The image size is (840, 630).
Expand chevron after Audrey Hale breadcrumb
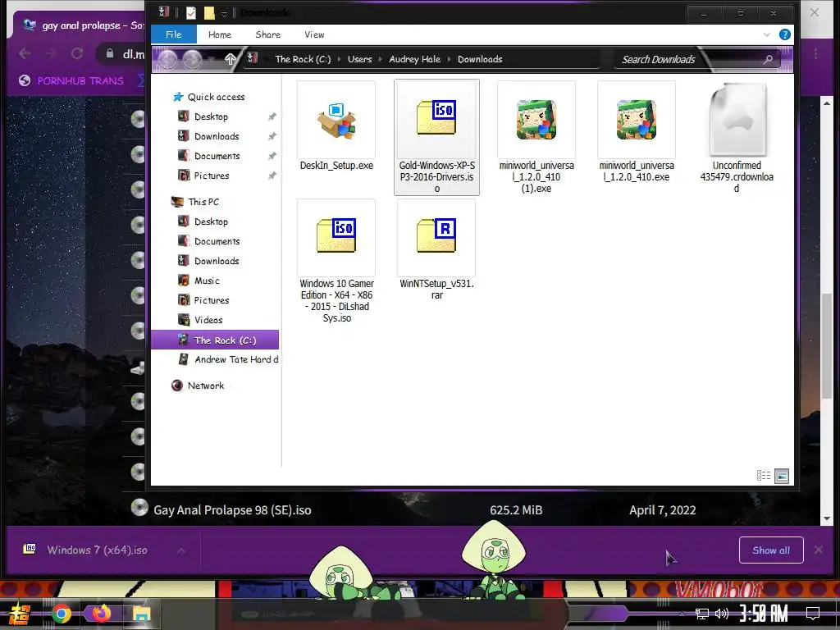pos(449,59)
